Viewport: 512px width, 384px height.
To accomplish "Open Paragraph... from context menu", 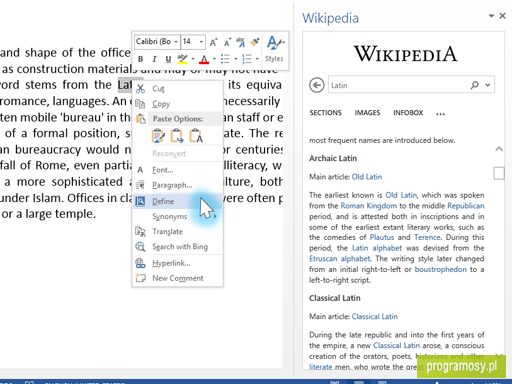I will pyautogui.click(x=178, y=185).
